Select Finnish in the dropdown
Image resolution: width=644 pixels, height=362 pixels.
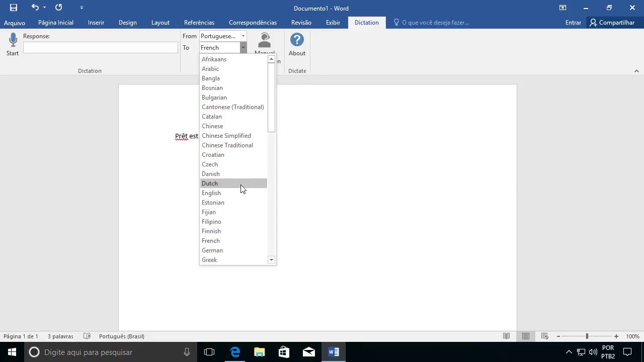233,231
